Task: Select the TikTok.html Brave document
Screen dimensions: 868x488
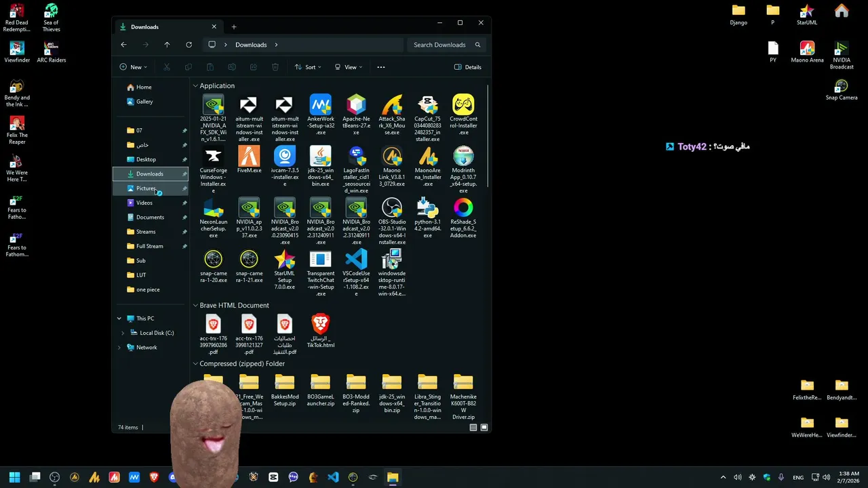Action: tap(320, 331)
